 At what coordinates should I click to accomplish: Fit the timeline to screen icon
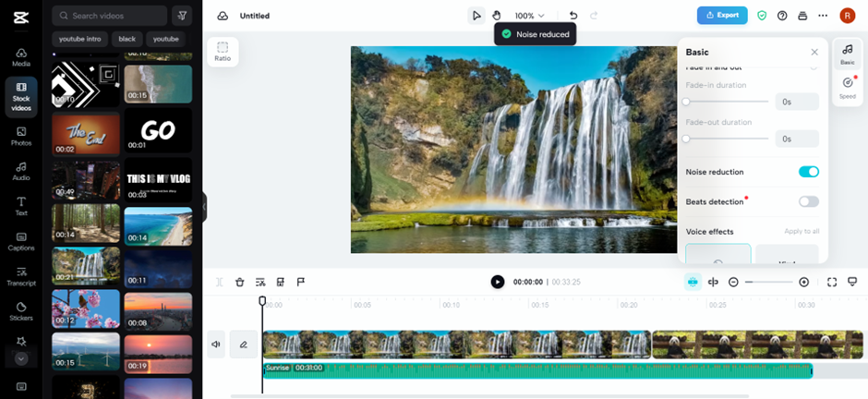coord(831,283)
